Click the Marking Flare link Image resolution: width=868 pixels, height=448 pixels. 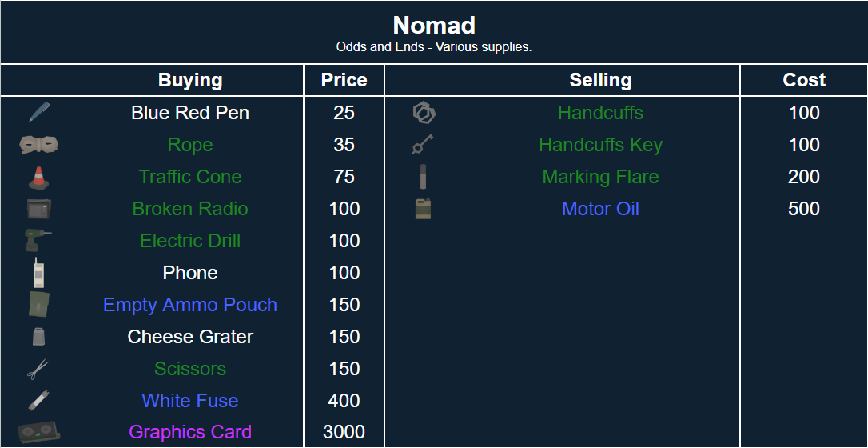(x=600, y=177)
